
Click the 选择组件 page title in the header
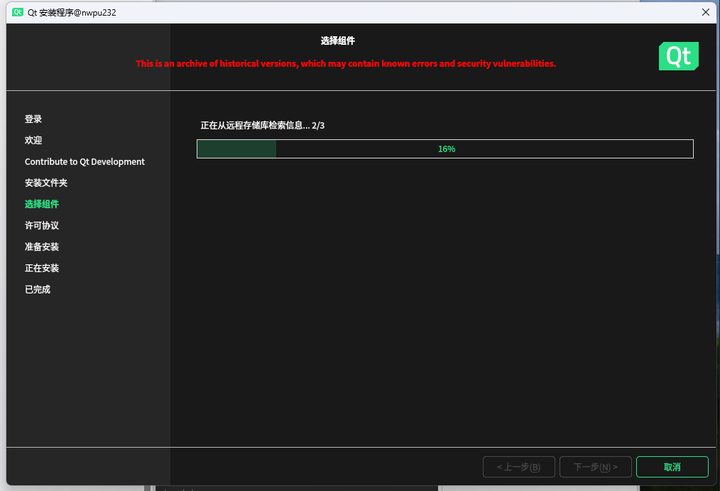tap(338, 41)
